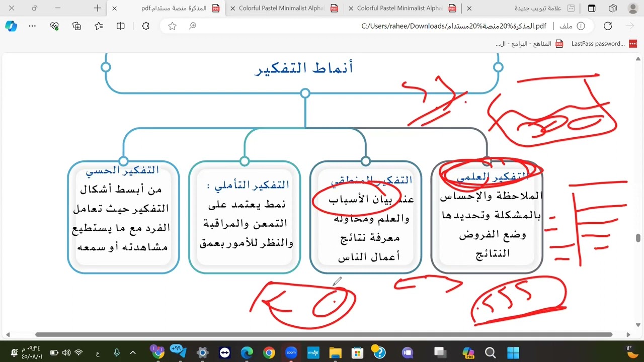Open File Explorer from taskbar
The image size is (644, 362).
(335, 352)
